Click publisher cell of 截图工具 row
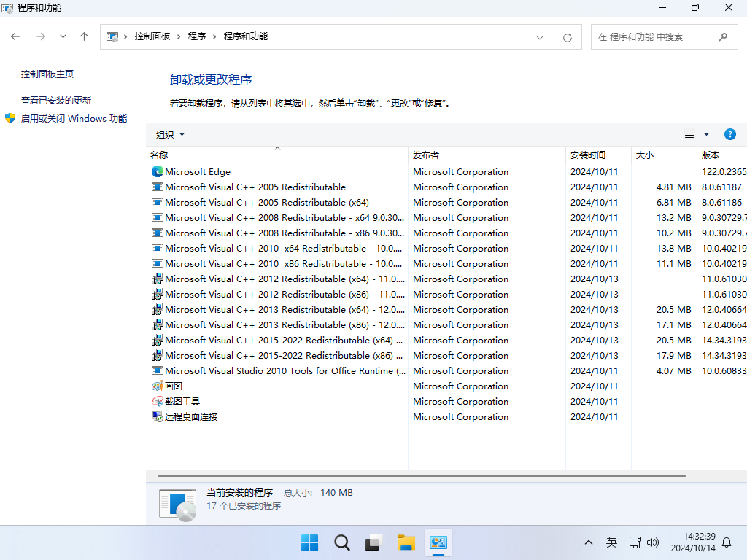The width and height of the screenshot is (747, 560). click(x=461, y=402)
